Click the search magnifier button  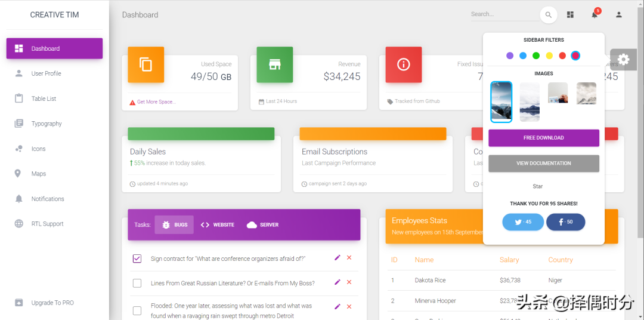(x=548, y=15)
